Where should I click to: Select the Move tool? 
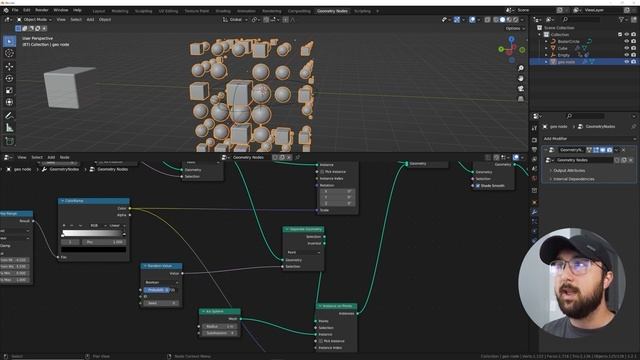[9, 67]
